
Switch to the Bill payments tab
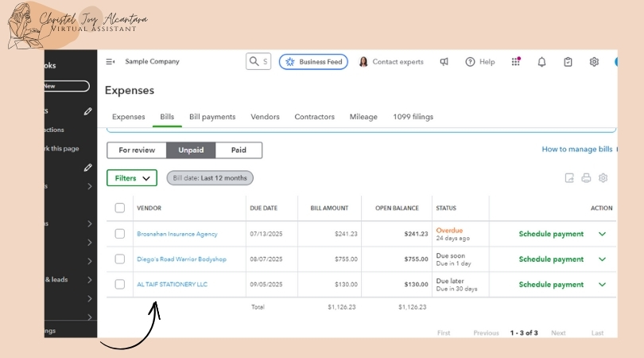pos(212,117)
